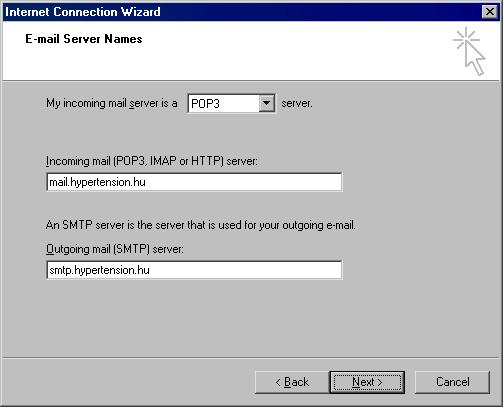Select the POP3 combo box text
503x407 pixels.
[x=205, y=104]
